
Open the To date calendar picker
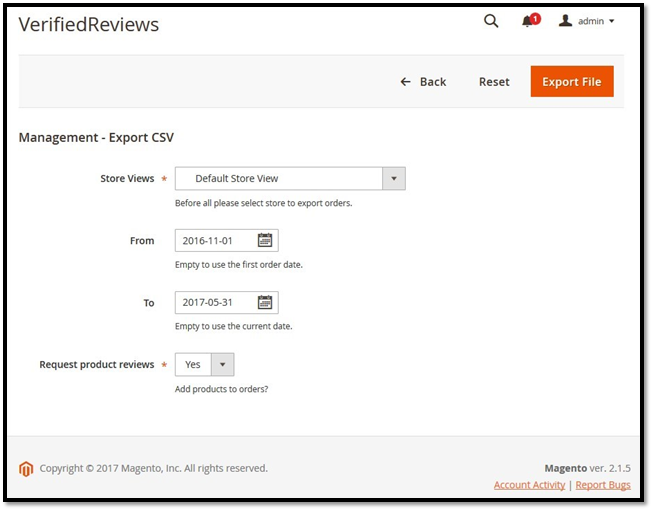pos(265,302)
